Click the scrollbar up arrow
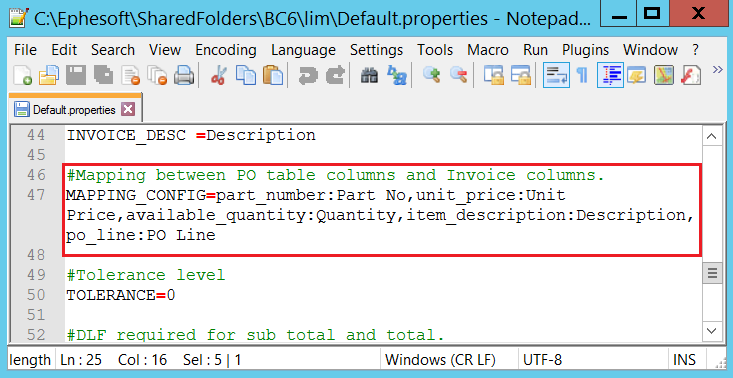 click(711, 136)
